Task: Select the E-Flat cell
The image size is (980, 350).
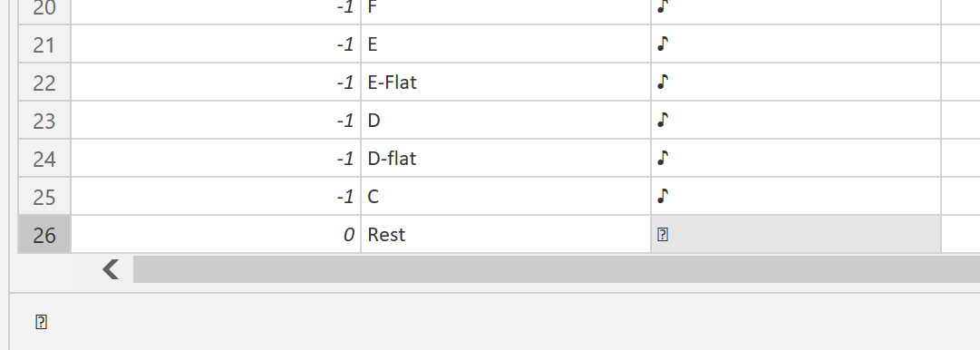Action: (x=506, y=82)
